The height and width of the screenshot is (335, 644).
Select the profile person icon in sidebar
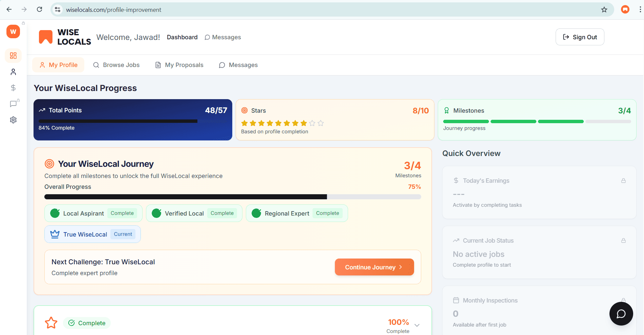click(13, 72)
